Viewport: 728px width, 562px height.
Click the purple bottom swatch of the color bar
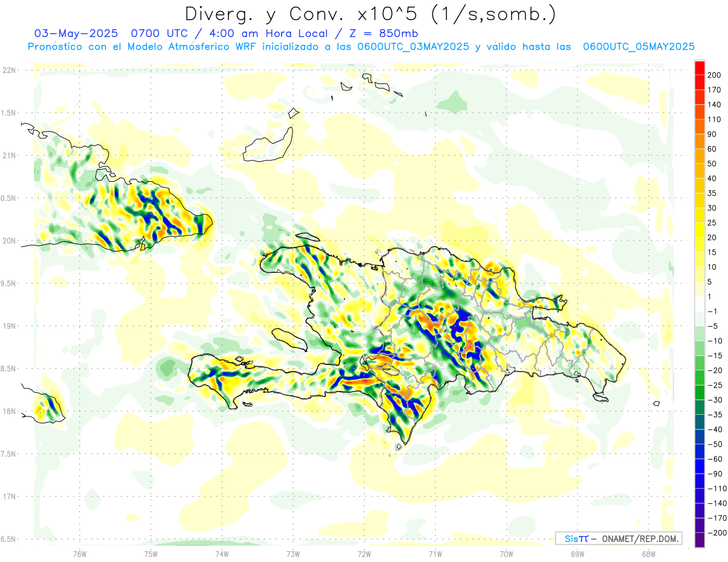tap(699, 540)
